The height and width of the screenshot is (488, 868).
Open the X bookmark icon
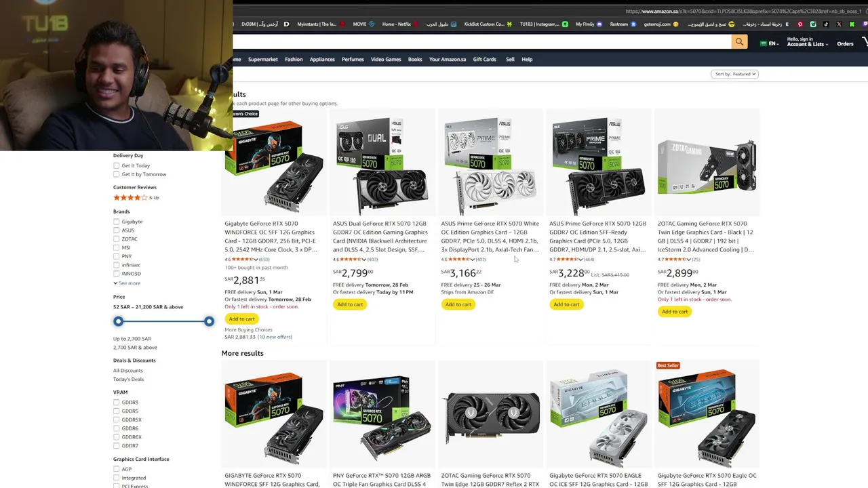click(x=839, y=24)
